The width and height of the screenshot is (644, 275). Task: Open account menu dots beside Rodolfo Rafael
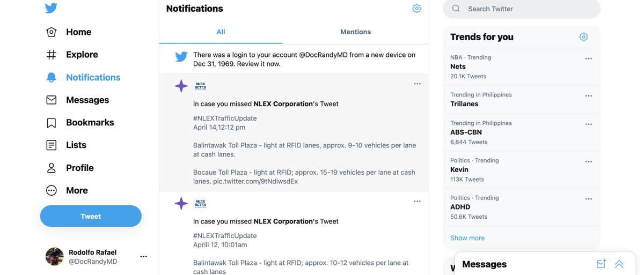coord(144,257)
